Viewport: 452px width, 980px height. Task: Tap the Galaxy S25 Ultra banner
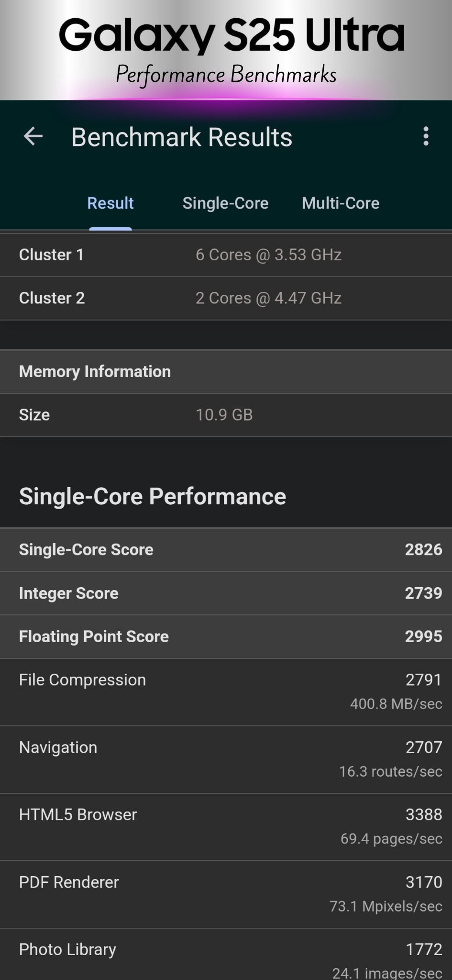coord(226,50)
